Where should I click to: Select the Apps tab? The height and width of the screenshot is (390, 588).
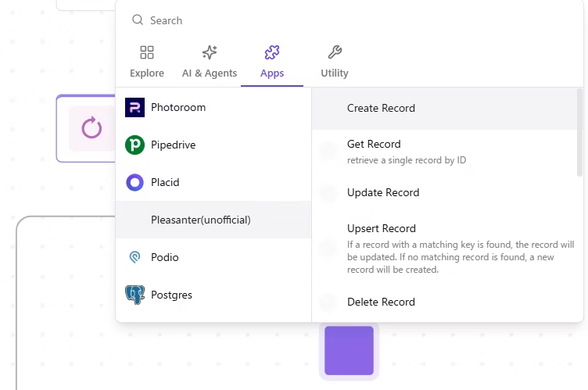[272, 62]
